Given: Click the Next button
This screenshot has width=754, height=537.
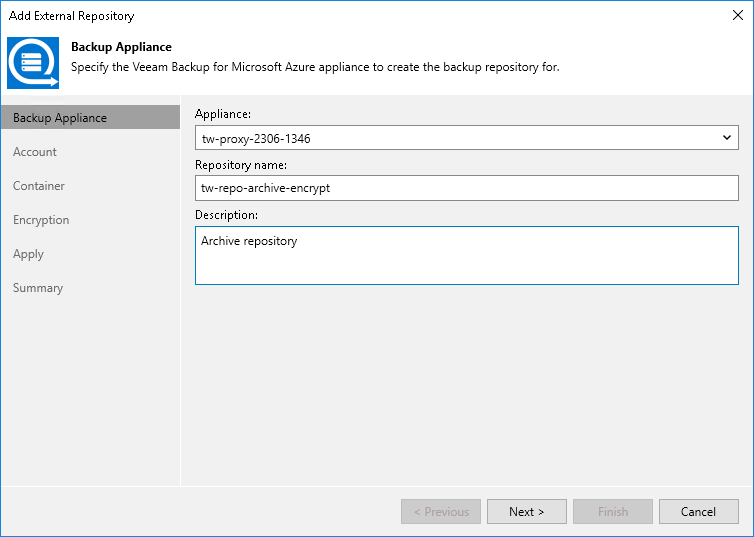Looking at the screenshot, I should click(x=527, y=512).
